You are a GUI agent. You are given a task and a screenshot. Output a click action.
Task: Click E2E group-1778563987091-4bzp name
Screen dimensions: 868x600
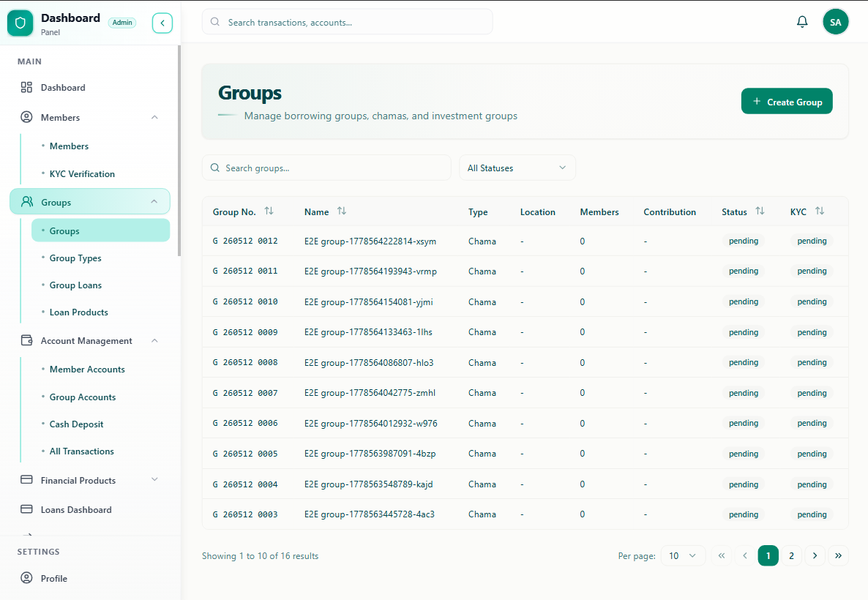370,454
